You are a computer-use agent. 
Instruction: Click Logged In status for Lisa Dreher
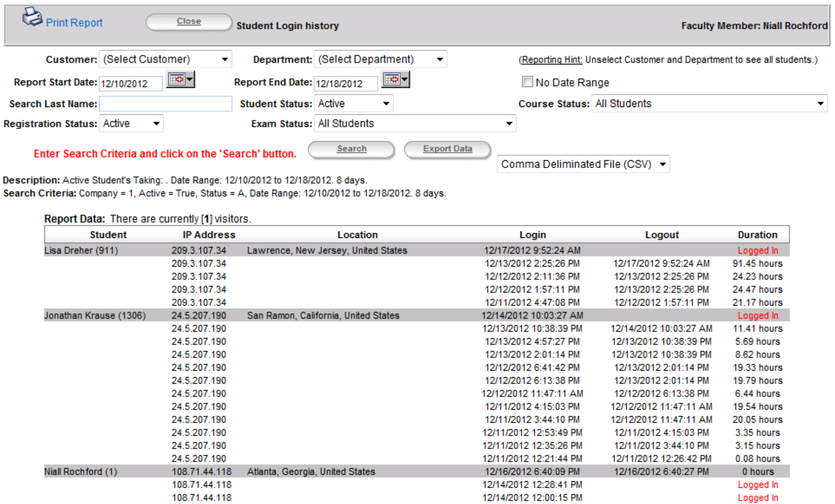coord(757,250)
